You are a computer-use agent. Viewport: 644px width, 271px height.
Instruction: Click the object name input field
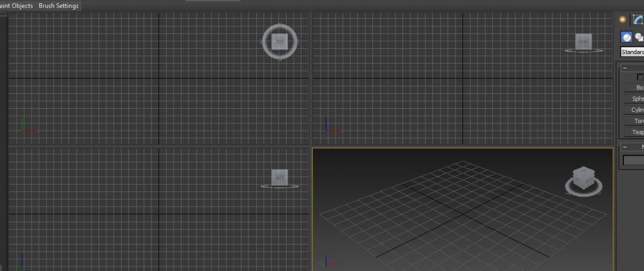coord(633,160)
